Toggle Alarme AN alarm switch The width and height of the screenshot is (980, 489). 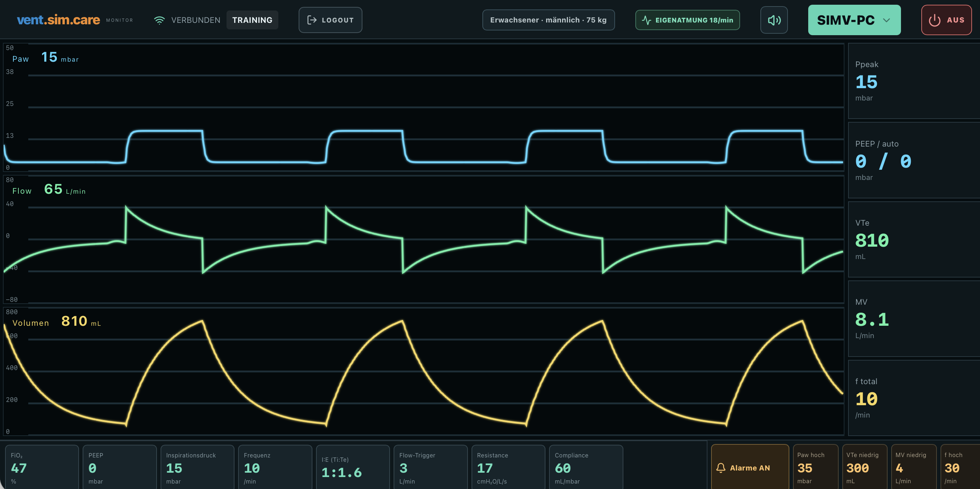[x=750, y=467]
